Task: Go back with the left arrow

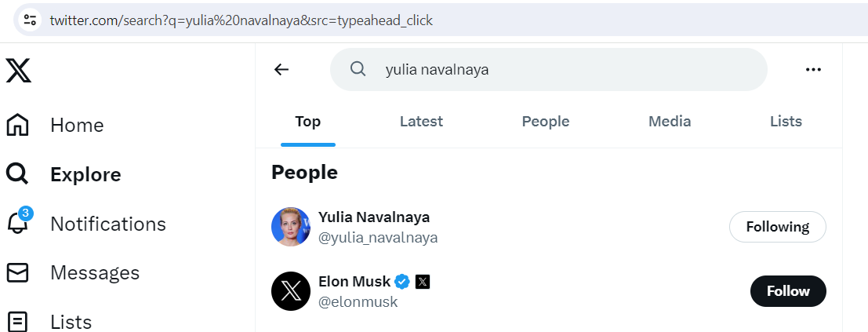Action: click(x=281, y=69)
